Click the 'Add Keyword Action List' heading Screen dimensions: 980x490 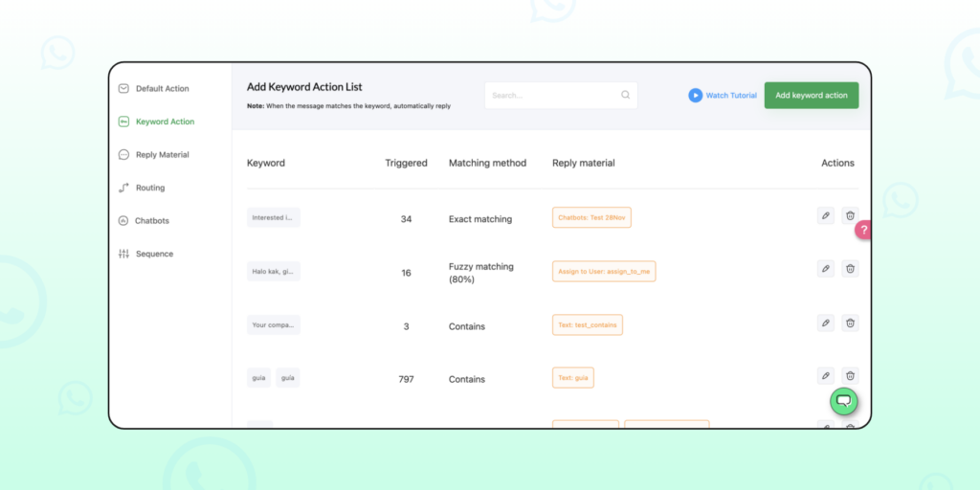304,87
